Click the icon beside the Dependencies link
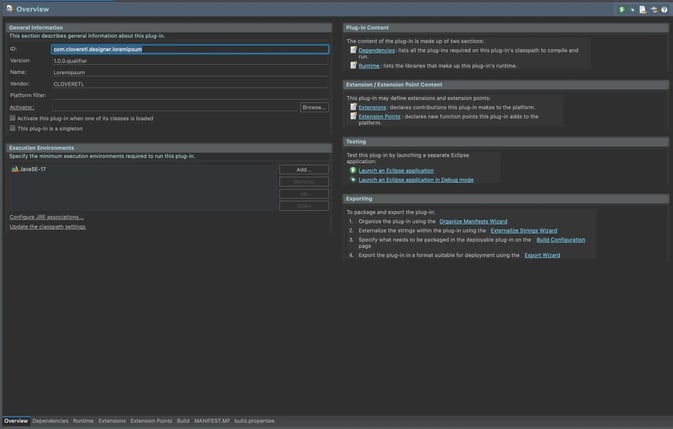Image resolution: width=673 pixels, height=429 pixels. [353, 50]
